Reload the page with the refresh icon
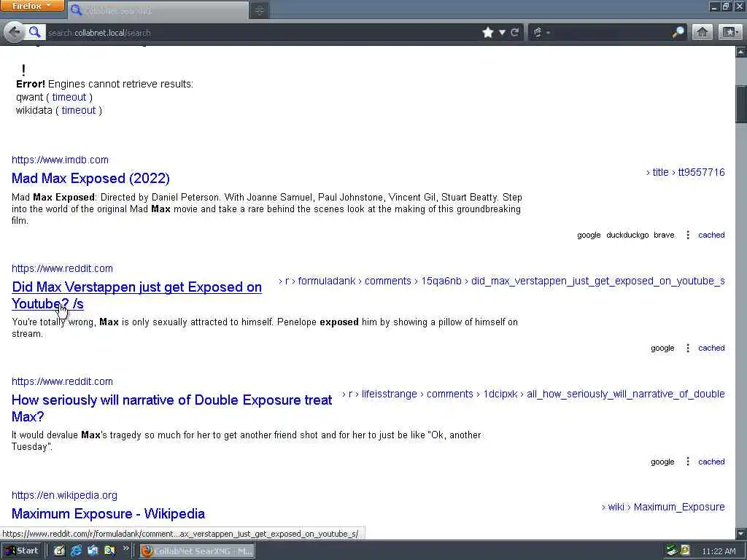Viewport: 747px width, 560px height. pyautogui.click(x=514, y=32)
